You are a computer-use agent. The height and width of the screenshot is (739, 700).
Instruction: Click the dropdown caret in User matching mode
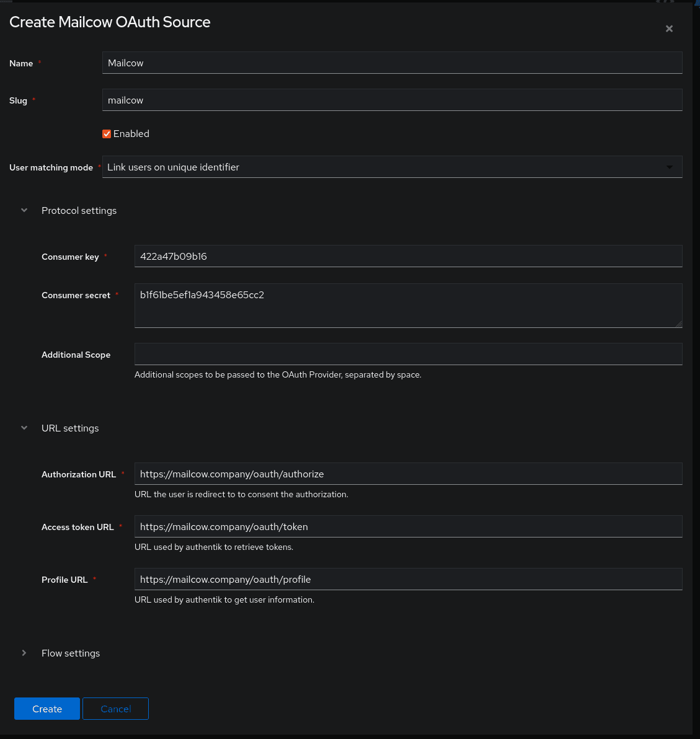(x=670, y=167)
